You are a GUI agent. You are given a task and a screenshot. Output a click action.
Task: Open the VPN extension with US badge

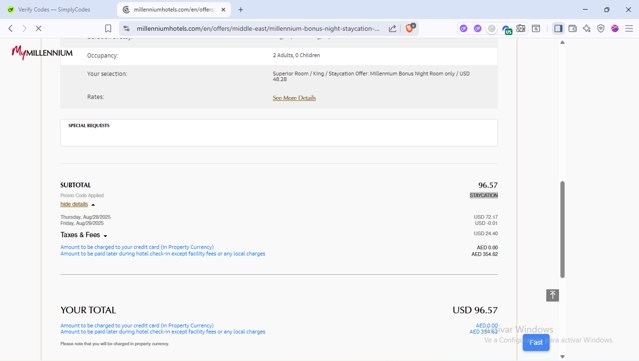coord(507,29)
